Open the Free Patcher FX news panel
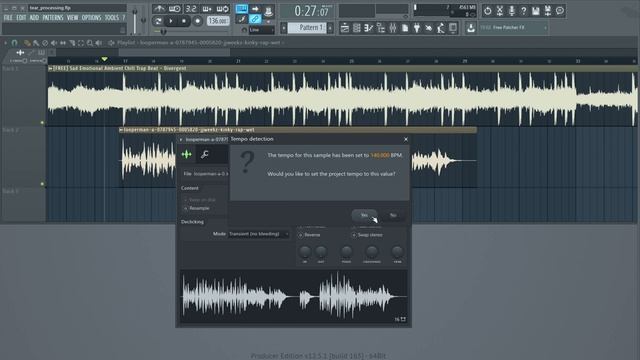Viewport: 640px width, 360px height. click(x=513, y=28)
